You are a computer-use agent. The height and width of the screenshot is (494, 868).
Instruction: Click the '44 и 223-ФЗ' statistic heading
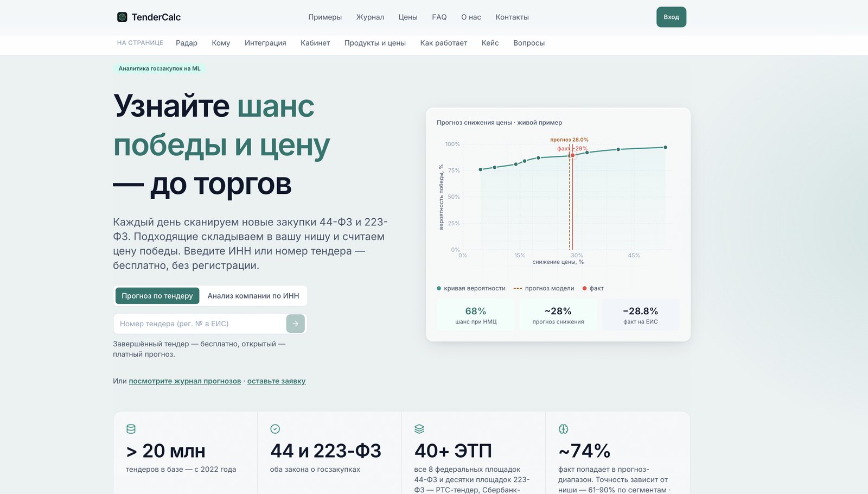(x=325, y=451)
